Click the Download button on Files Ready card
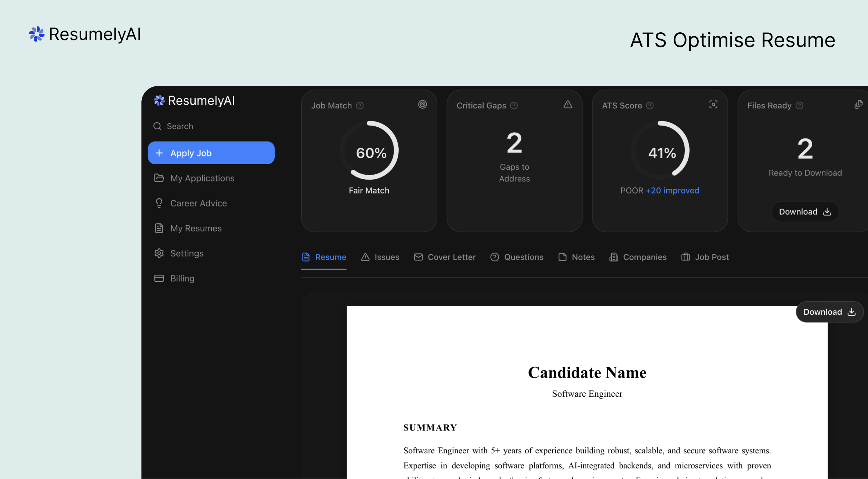The height and width of the screenshot is (479, 868). (805, 211)
